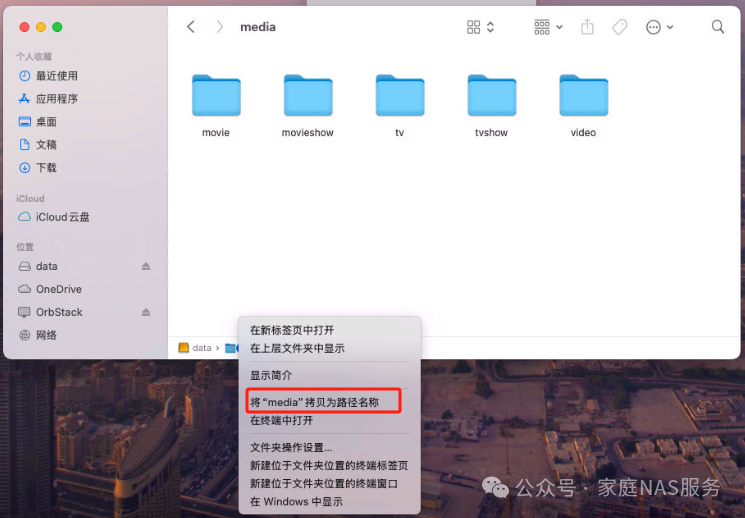Choose 新建位于文件夹位置的终端标签页
The image size is (745, 518).
pos(329,466)
